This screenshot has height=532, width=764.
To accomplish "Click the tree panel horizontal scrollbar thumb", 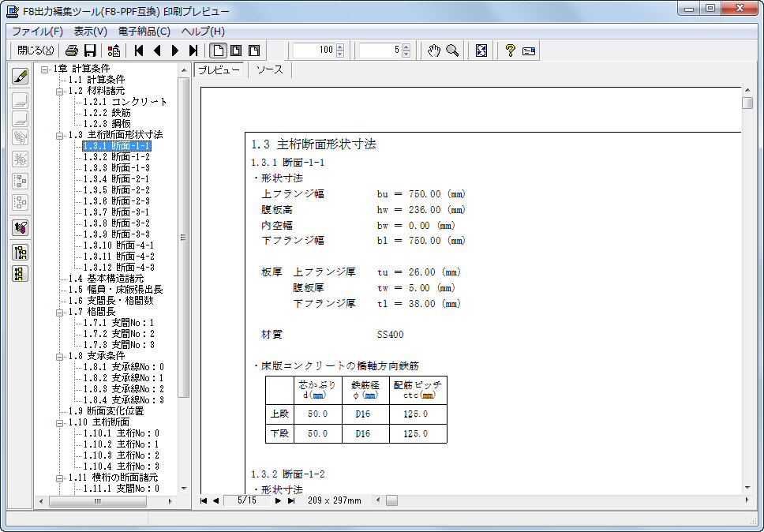I will click(97, 501).
